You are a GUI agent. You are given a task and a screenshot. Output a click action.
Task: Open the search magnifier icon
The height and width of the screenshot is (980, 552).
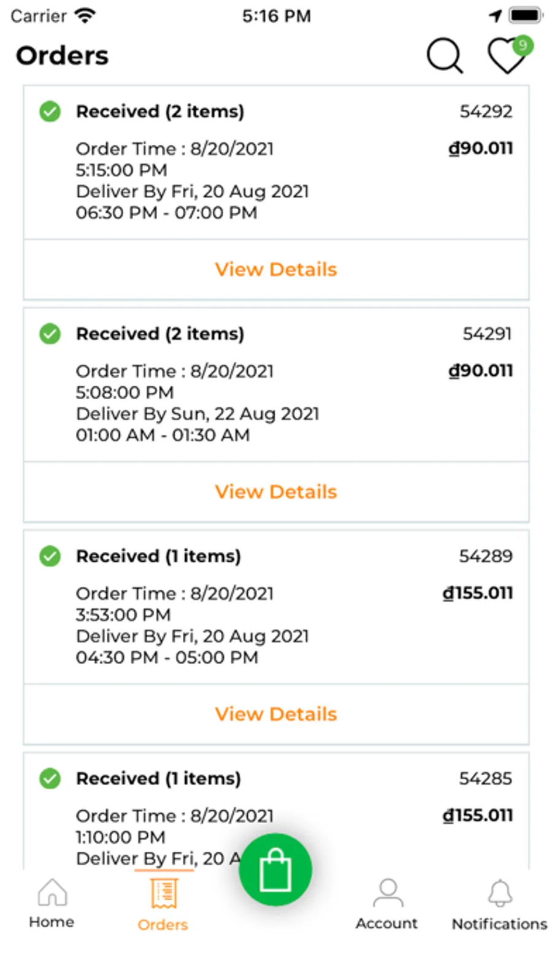click(444, 56)
